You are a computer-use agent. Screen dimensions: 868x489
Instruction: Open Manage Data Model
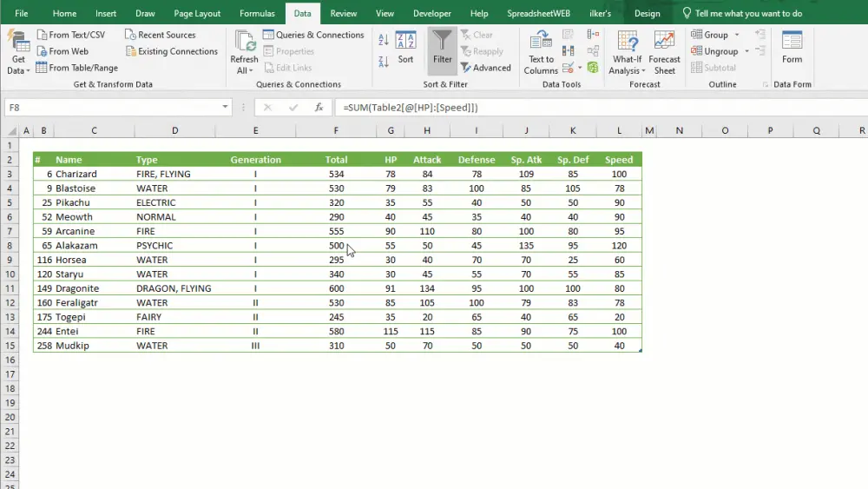pyautogui.click(x=593, y=68)
